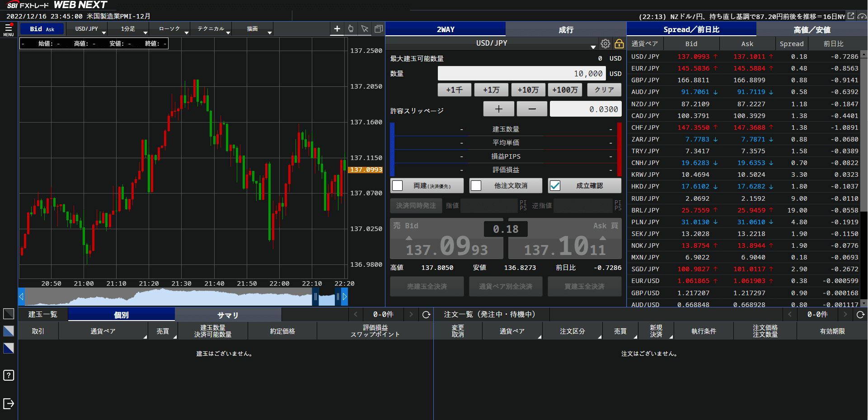Click the gauge icon at top right corner
The image size is (868, 420).
pyautogui.click(x=862, y=16)
